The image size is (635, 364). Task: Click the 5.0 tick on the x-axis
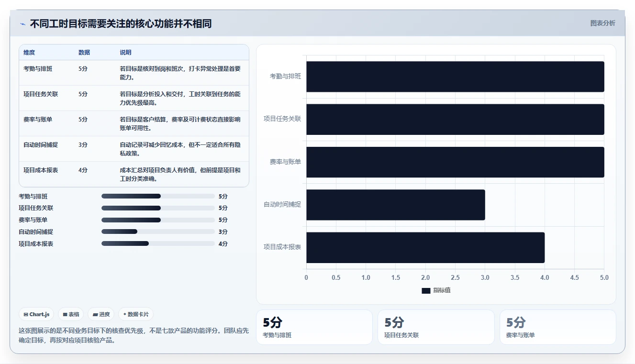604,277
